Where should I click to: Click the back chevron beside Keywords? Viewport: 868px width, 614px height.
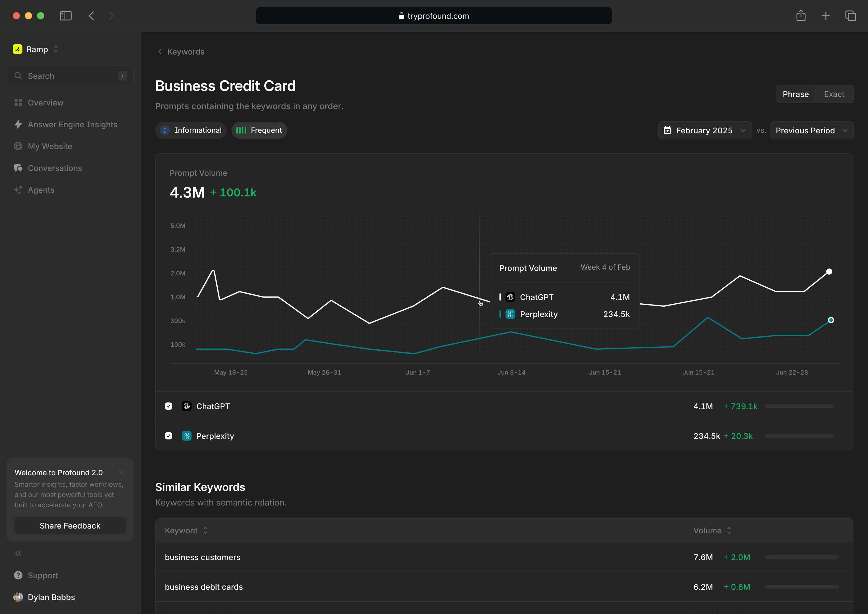[160, 52]
